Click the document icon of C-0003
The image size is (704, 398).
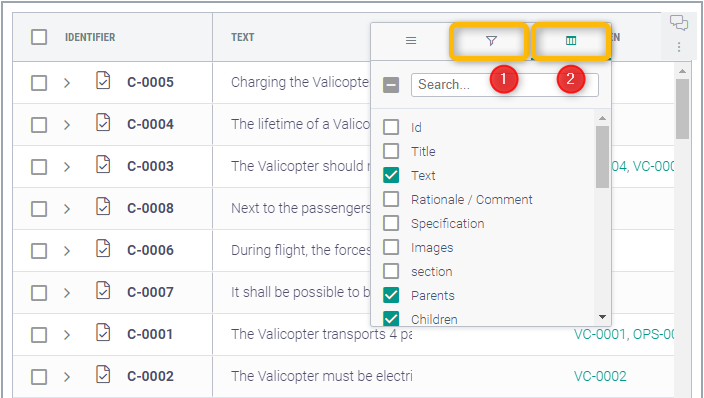[103, 165]
